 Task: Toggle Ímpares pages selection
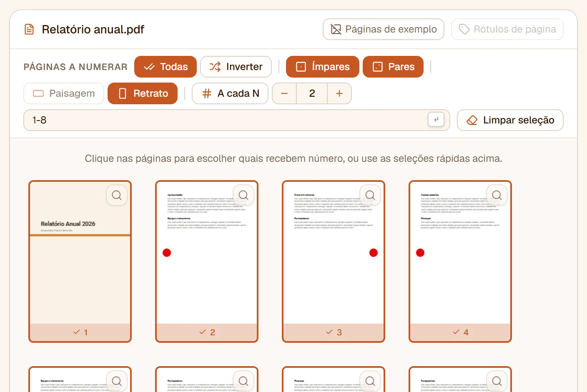pos(323,67)
